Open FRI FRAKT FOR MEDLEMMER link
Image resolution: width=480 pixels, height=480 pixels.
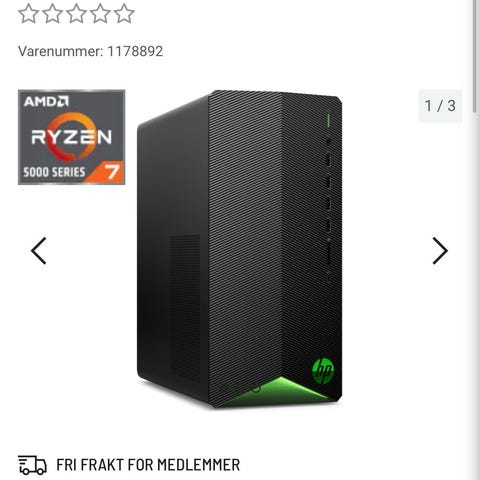[x=148, y=465]
